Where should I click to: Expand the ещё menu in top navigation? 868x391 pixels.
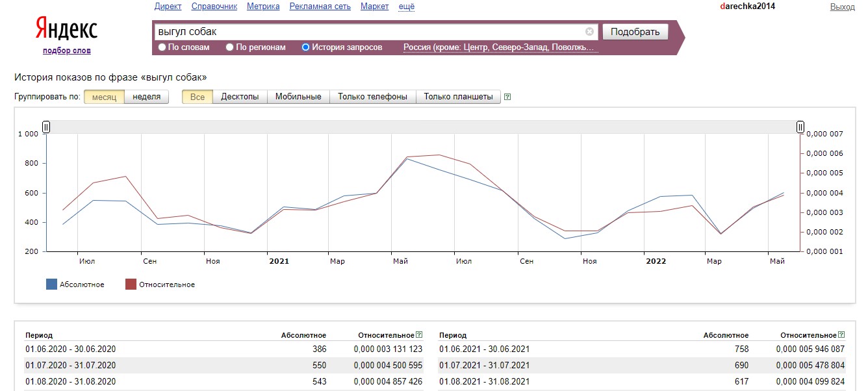pyautogui.click(x=406, y=6)
